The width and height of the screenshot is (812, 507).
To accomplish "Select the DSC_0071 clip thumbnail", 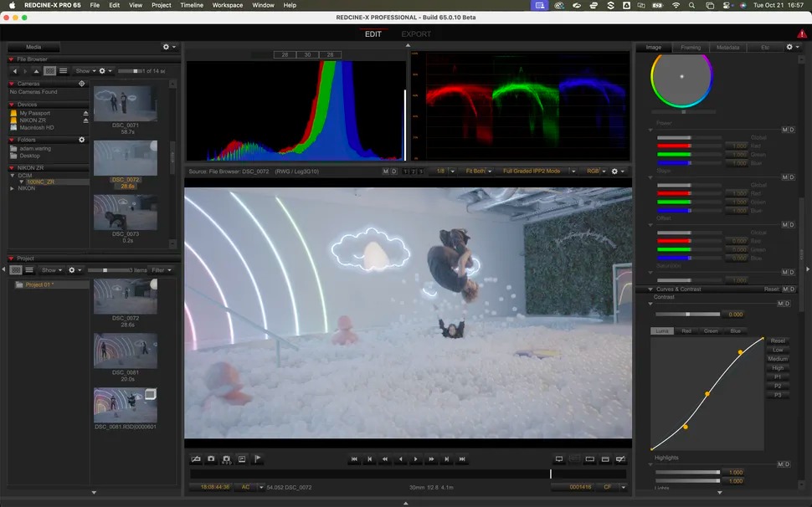I will 124,104.
